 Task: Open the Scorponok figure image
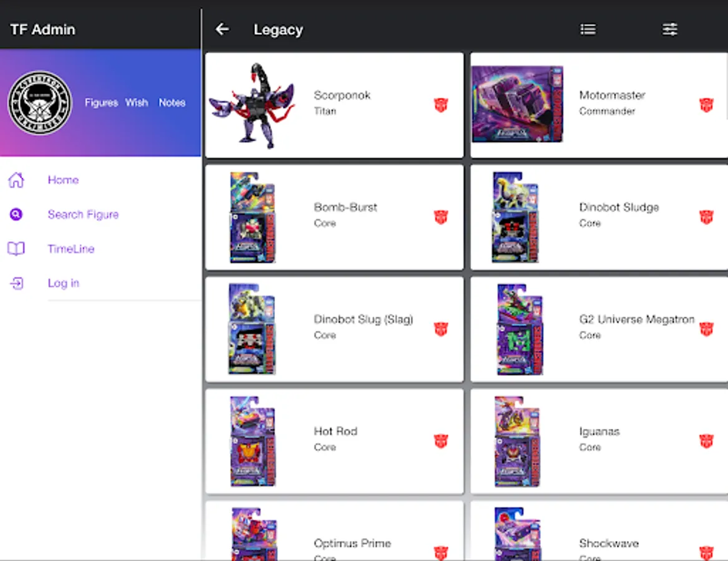pyautogui.click(x=252, y=106)
